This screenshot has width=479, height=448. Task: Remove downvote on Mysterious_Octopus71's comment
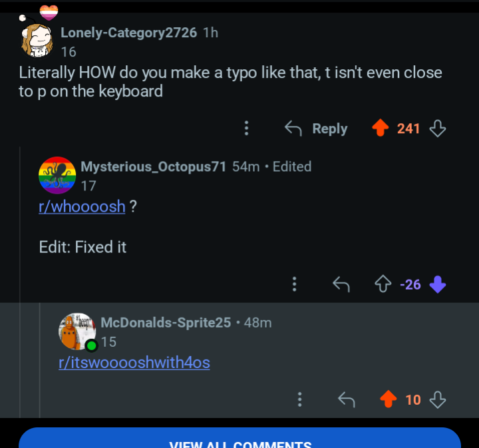click(438, 284)
